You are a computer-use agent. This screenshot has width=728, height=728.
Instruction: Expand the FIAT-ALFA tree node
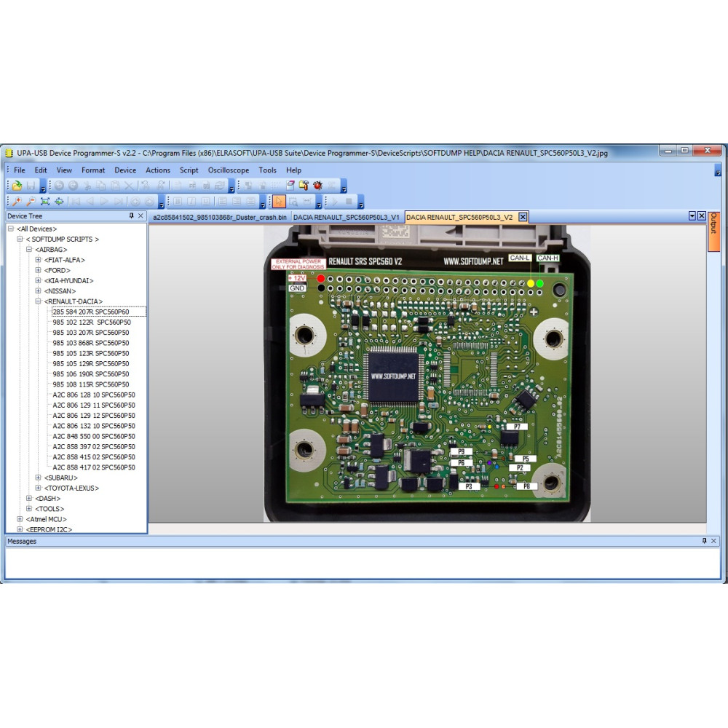[x=38, y=260]
